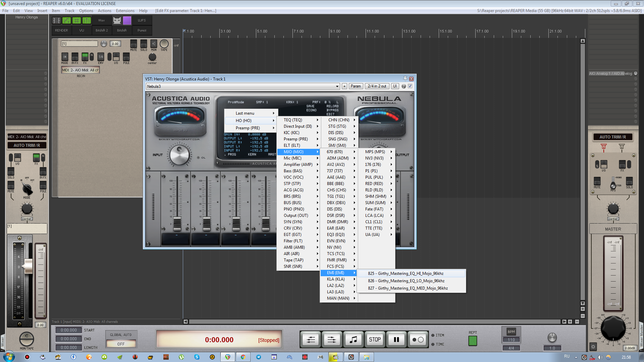Open the Insert menu

coord(42,11)
